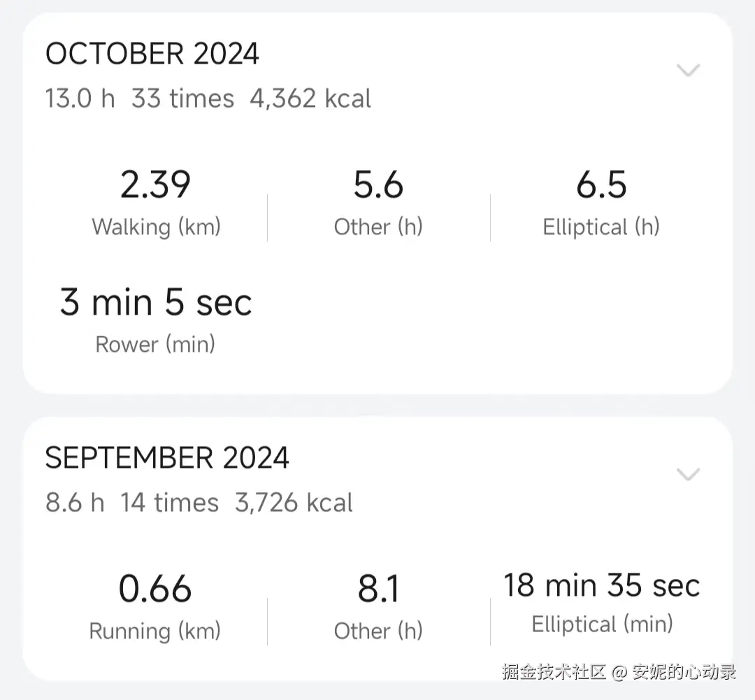Collapse the September 2024 chevron
The height and width of the screenshot is (700, 755).
689,474
